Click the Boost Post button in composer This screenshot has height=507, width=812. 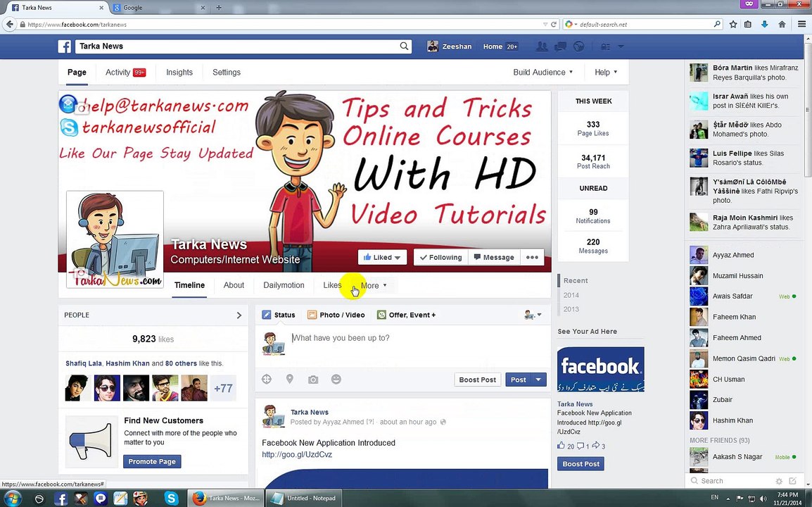coord(478,380)
